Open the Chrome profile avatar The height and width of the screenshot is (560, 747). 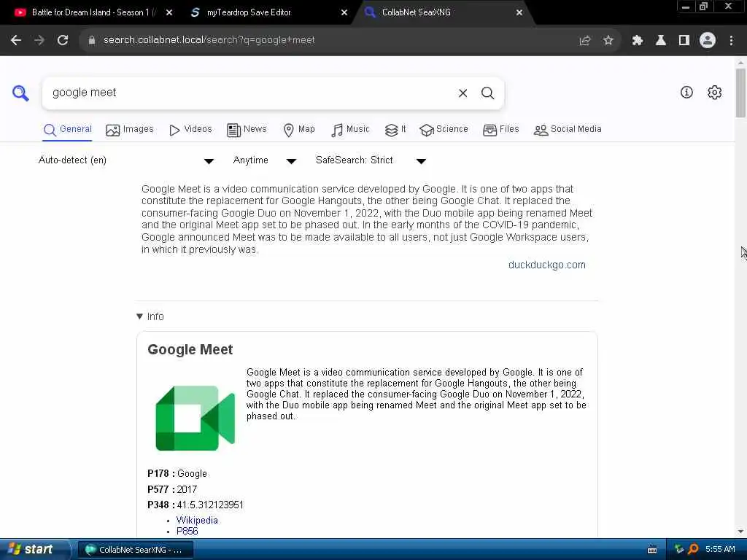(x=708, y=41)
